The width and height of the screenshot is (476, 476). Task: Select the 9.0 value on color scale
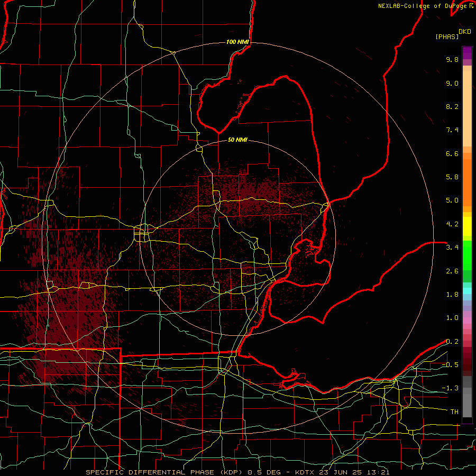pyautogui.click(x=452, y=83)
